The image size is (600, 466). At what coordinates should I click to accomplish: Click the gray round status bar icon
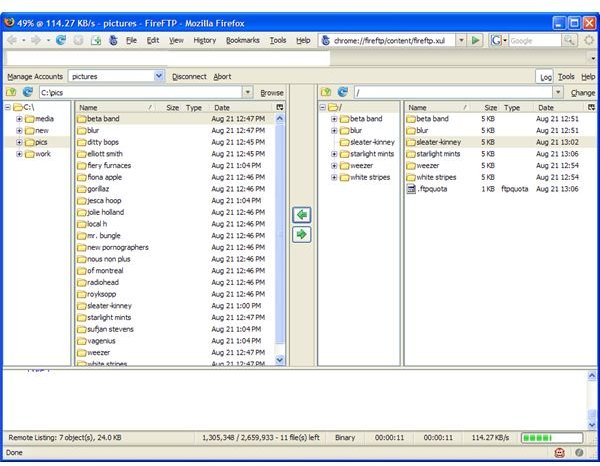tap(579, 453)
